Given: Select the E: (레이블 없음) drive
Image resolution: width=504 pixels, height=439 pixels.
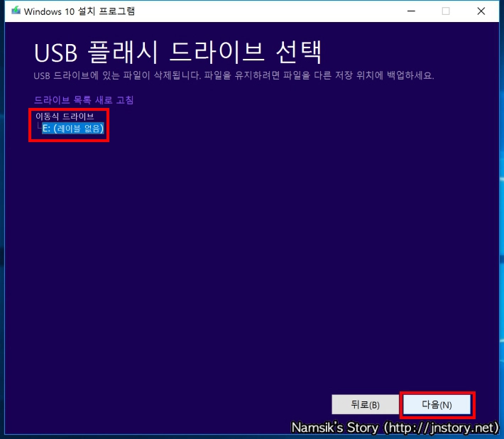Looking at the screenshot, I should pos(73,129).
